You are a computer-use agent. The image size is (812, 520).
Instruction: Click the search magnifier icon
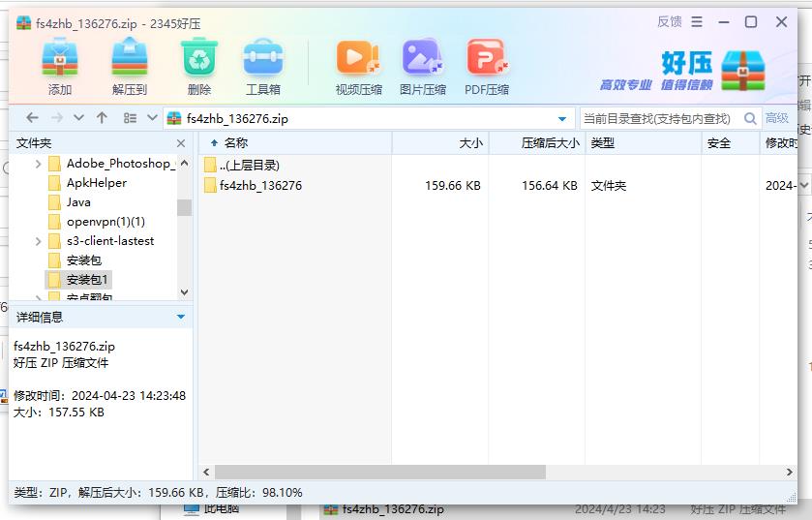pos(750,118)
